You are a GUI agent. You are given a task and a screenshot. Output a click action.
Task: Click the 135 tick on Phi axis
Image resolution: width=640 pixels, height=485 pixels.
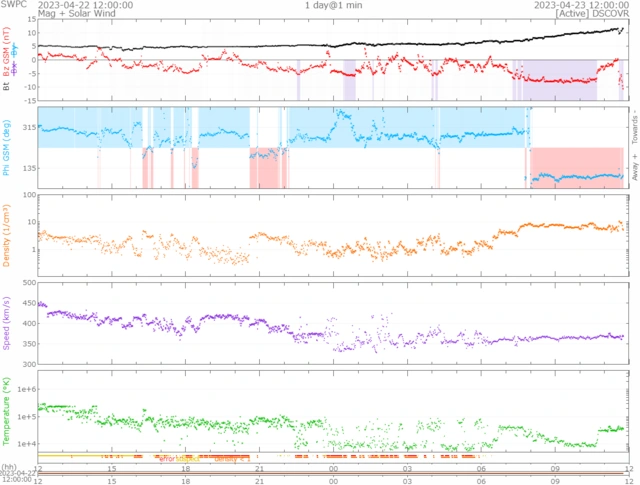29,168
